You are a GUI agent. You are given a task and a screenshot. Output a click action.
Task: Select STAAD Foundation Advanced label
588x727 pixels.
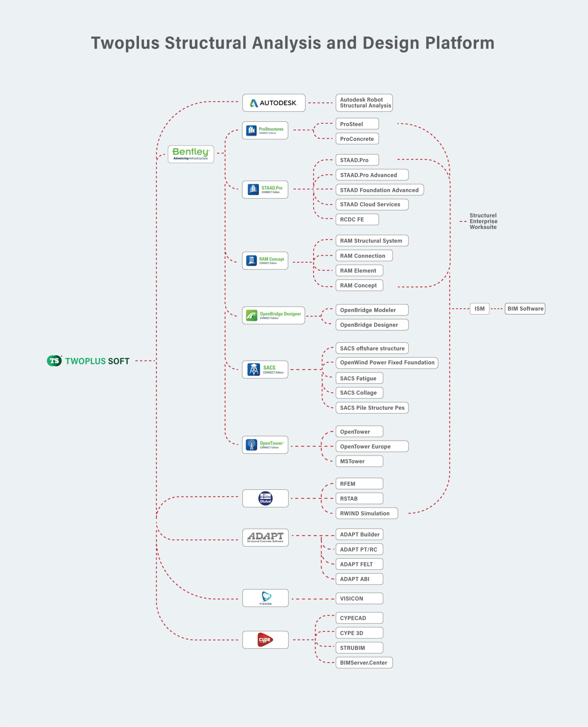pyautogui.click(x=379, y=190)
